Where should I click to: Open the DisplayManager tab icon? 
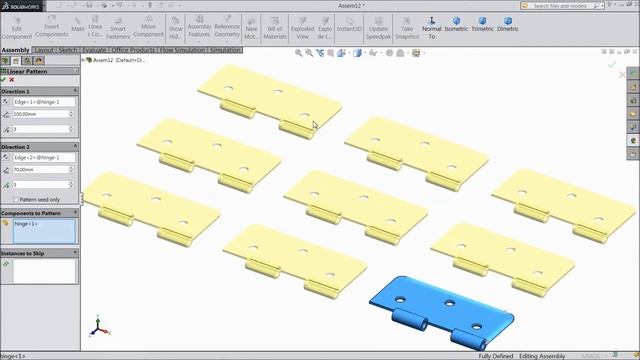click(x=38, y=61)
